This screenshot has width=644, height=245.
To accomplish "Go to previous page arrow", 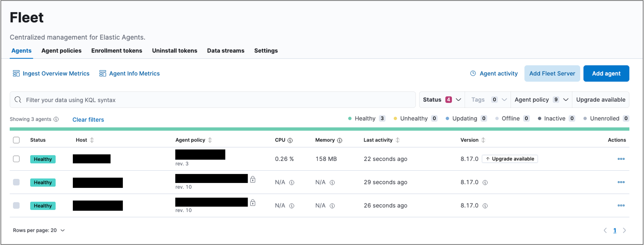I will click(605, 230).
